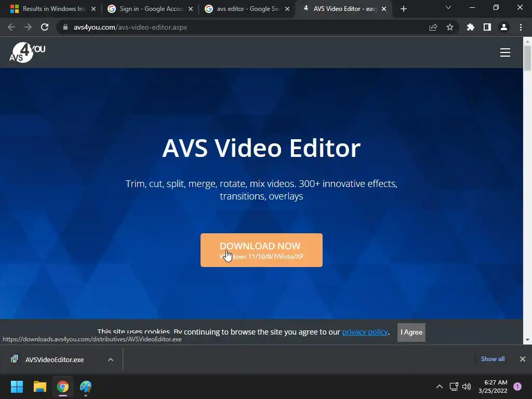Click the address bar URL
This screenshot has width=532, height=399.
pyautogui.click(x=130, y=27)
